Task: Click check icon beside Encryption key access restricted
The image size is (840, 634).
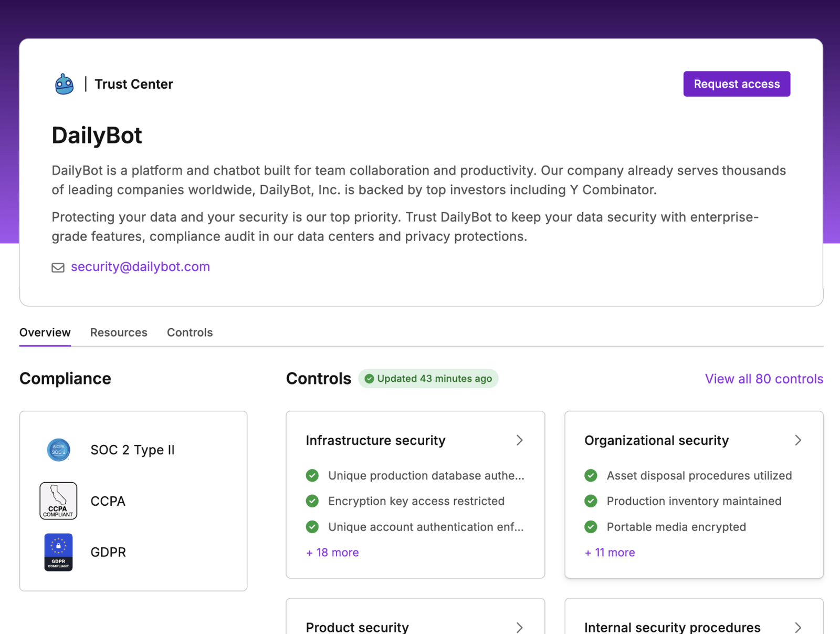Action: [x=312, y=501]
